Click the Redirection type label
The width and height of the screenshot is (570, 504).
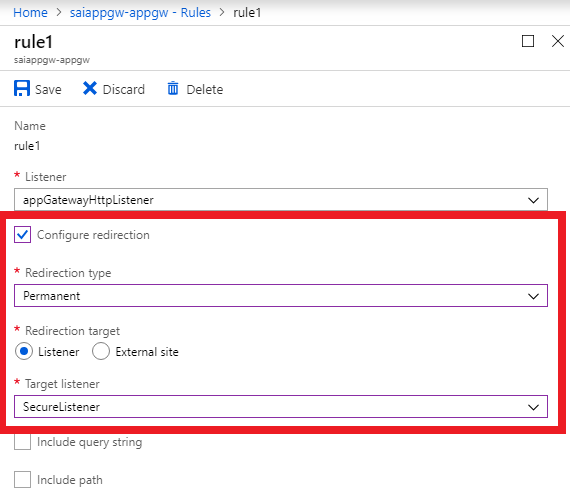pos(68,273)
